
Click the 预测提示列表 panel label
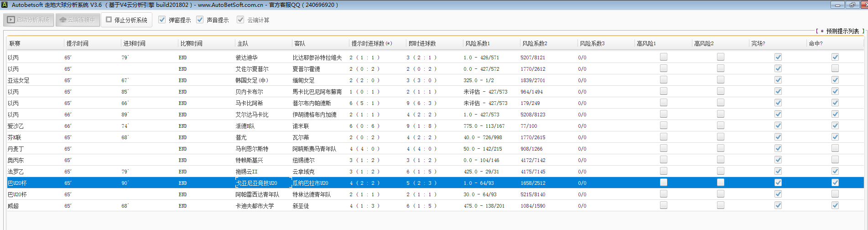pyautogui.click(x=842, y=31)
